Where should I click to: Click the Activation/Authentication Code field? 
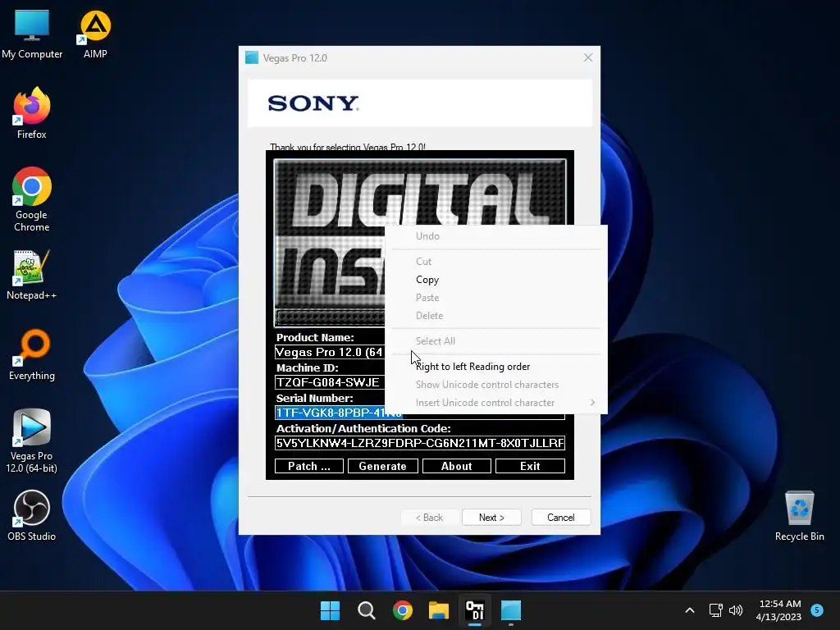[x=419, y=443]
